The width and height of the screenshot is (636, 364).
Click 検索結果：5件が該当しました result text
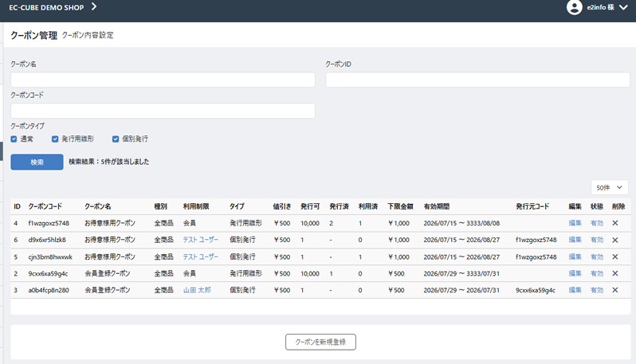[108, 162]
